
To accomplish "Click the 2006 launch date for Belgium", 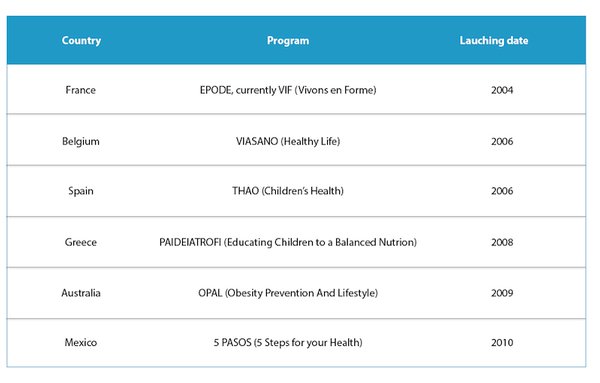I will pos(502,141).
